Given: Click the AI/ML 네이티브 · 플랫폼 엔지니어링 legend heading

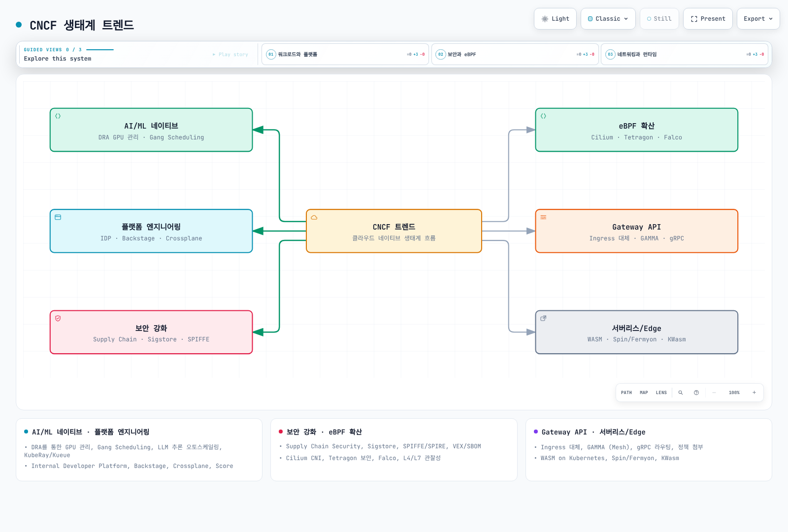Looking at the screenshot, I should point(91,432).
